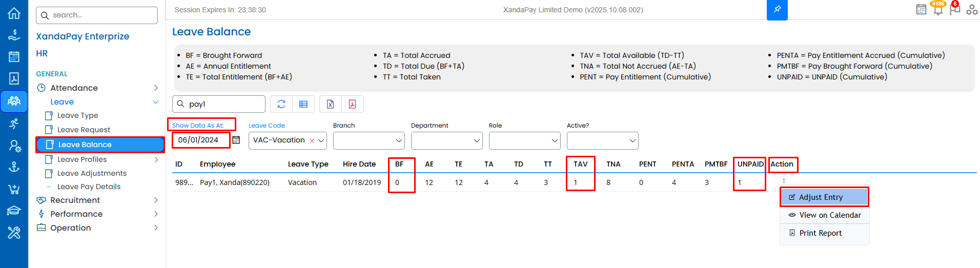Image resolution: width=980 pixels, height=268 pixels.
Task: Click the Home icon in the sidebar
Action: pyautogui.click(x=14, y=13)
